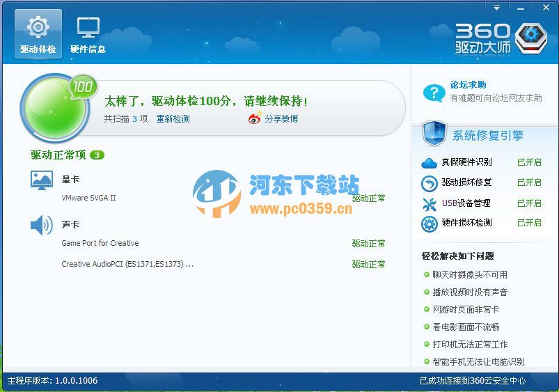Click the 论坛求助 question mark icon
Image resolution: width=559 pixels, height=392 pixels.
434,93
